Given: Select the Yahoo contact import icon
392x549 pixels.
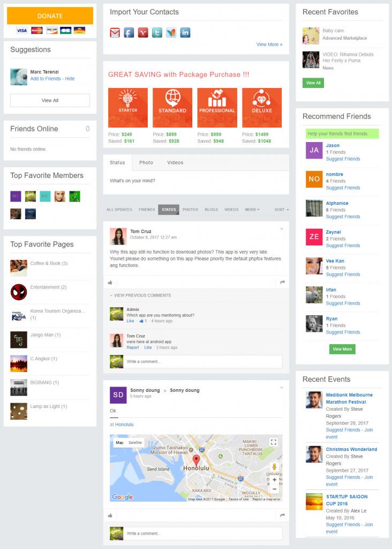Looking at the screenshot, I should pyautogui.click(x=143, y=33).
